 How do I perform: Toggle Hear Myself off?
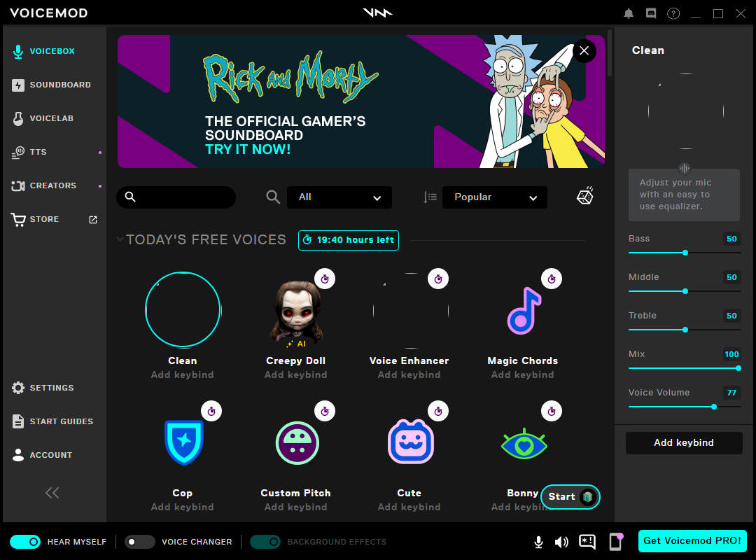(25, 542)
